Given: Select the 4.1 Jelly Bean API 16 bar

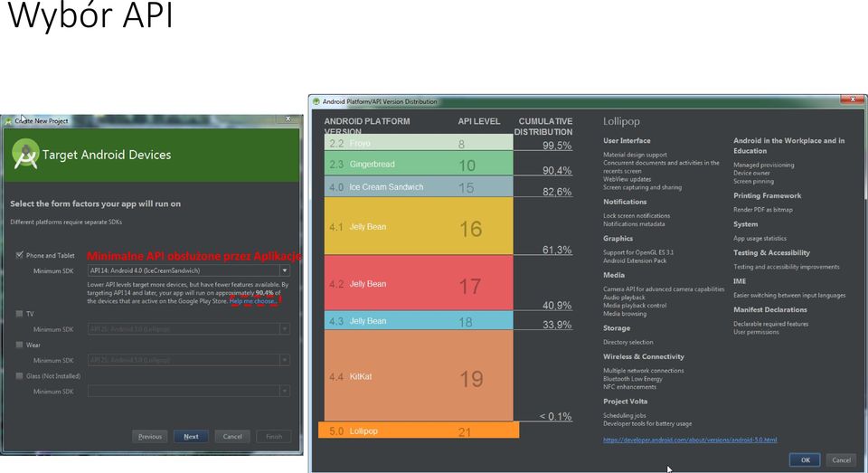Looking at the screenshot, I should (x=419, y=226).
